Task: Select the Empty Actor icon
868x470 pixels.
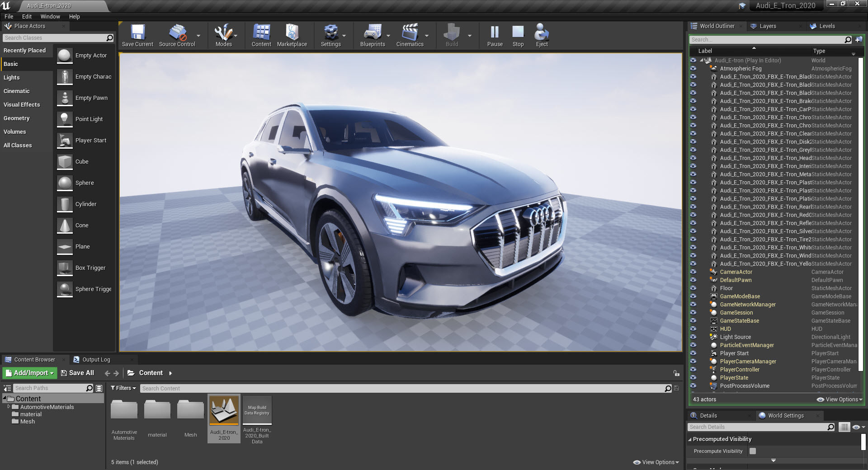Action: pyautogui.click(x=65, y=56)
